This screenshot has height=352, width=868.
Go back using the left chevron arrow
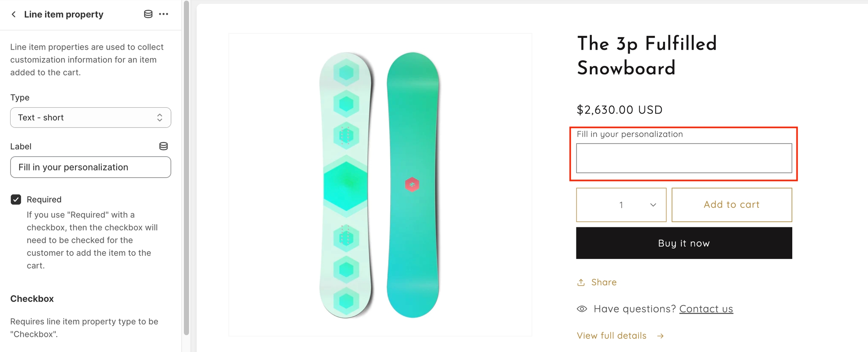[14, 14]
